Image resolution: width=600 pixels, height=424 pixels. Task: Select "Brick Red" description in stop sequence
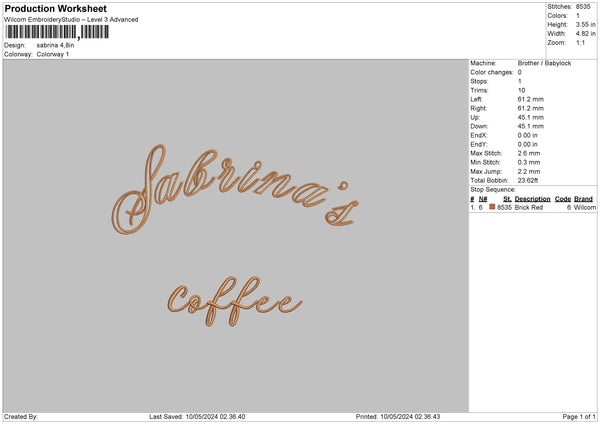[529, 207]
